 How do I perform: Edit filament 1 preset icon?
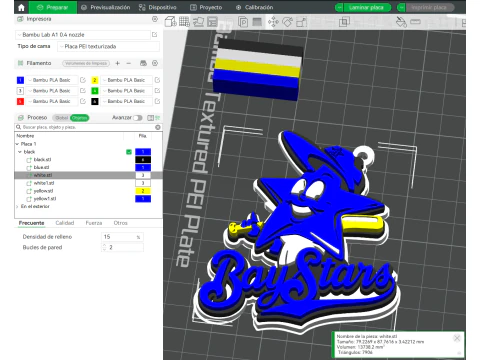click(x=83, y=80)
